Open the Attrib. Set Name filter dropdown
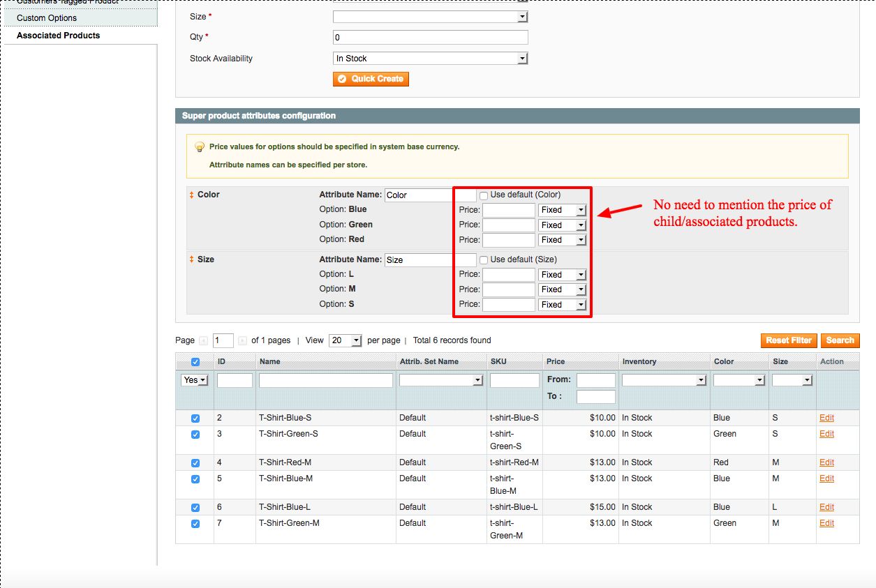The height and width of the screenshot is (588, 876). tap(441, 380)
